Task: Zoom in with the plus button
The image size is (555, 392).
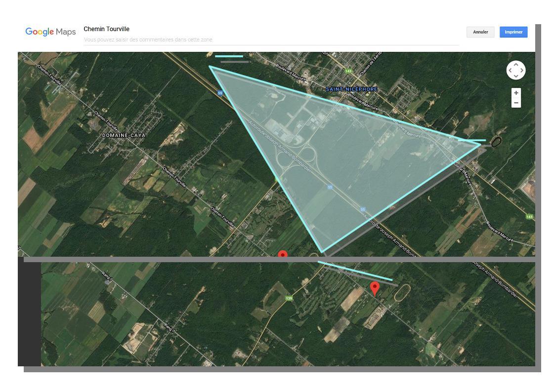Action: point(516,93)
